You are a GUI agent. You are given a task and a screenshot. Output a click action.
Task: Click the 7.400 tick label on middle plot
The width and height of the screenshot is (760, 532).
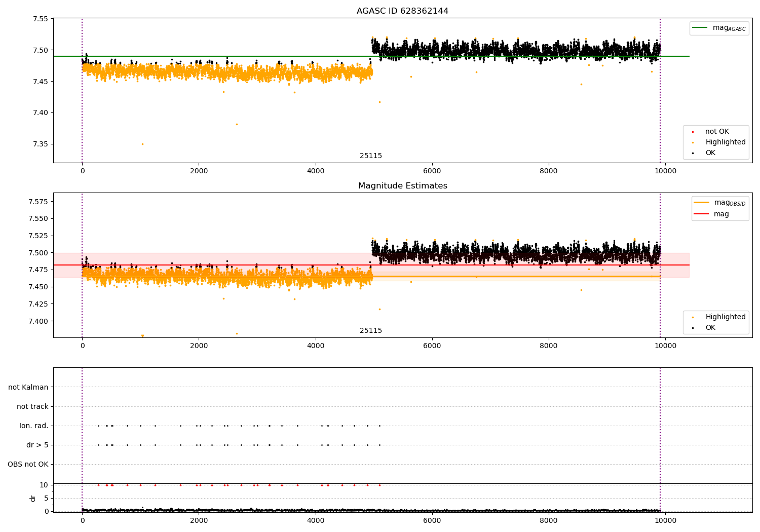point(39,321)
